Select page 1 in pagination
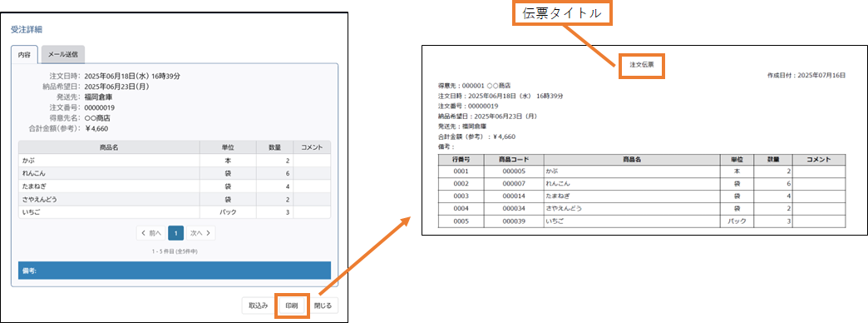 tap(175, 233)
